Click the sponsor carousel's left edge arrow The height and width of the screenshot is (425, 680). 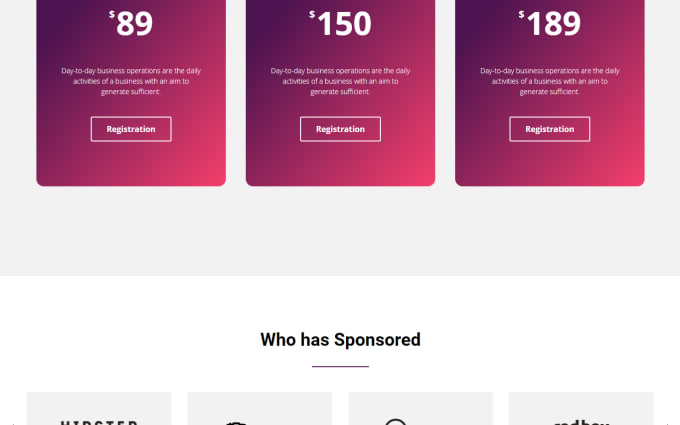(x=13, y=423)
